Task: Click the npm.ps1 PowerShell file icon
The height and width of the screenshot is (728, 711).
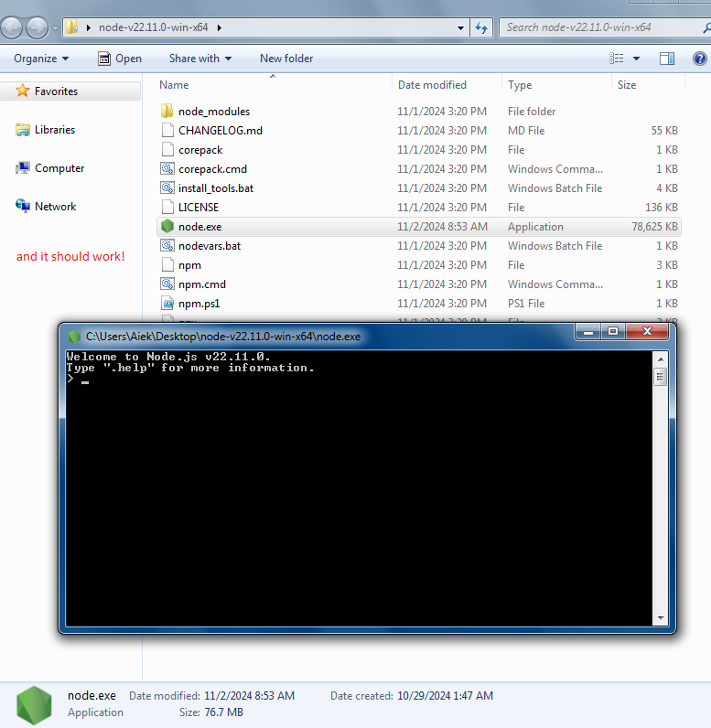Action: [x=167, y=303]
